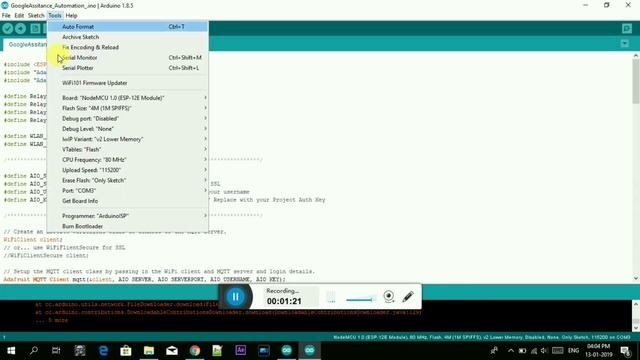This screenshot has width=640, height=360.
Task: Open Task View on taskbar
Action: (56, 350)
